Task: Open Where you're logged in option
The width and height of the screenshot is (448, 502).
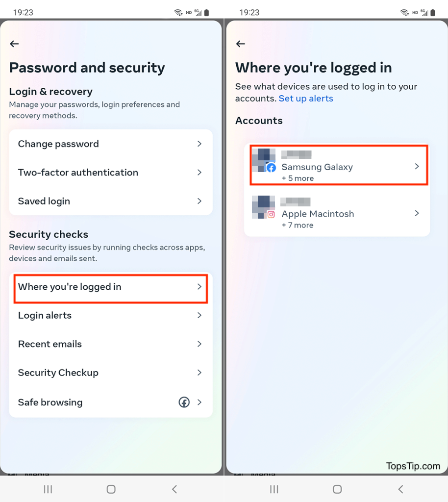Action: tap(111, 287)
